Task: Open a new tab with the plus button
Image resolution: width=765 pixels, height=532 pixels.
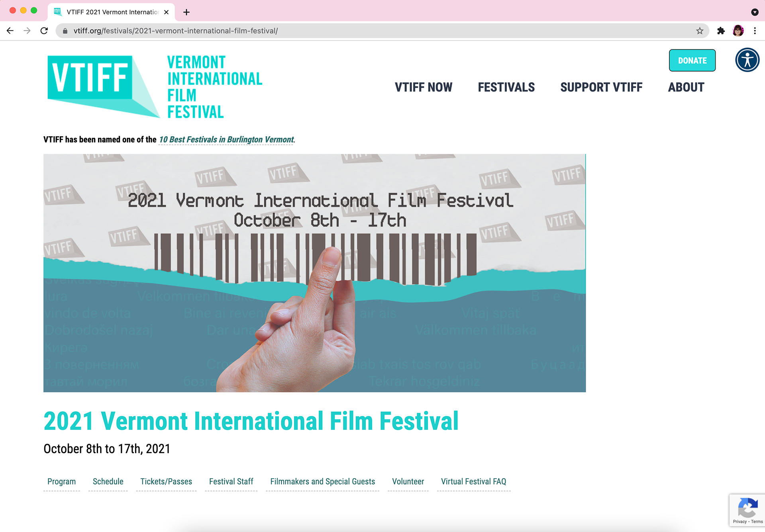Action: click(x=186, y=12)
